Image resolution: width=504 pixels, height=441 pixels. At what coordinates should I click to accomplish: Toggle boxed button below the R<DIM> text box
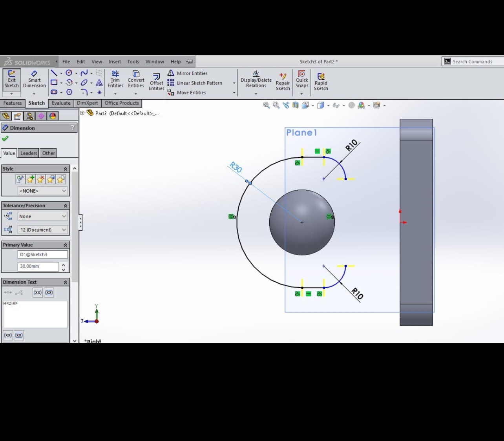click(x=19, y=335)
